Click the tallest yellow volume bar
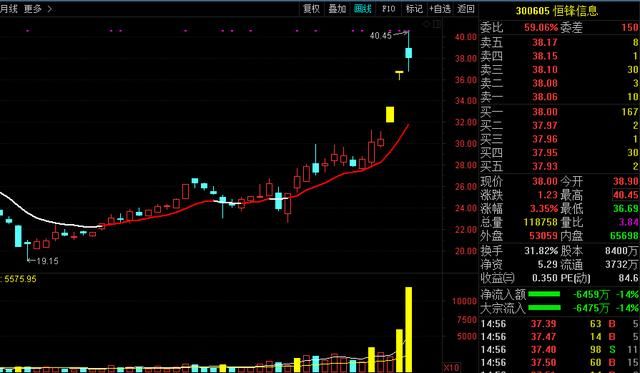Screen dimensions: 640x373 click(x=409, y=329)
